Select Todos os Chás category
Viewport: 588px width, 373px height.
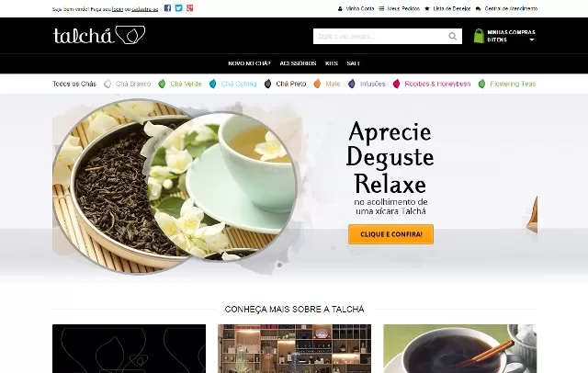74,84
